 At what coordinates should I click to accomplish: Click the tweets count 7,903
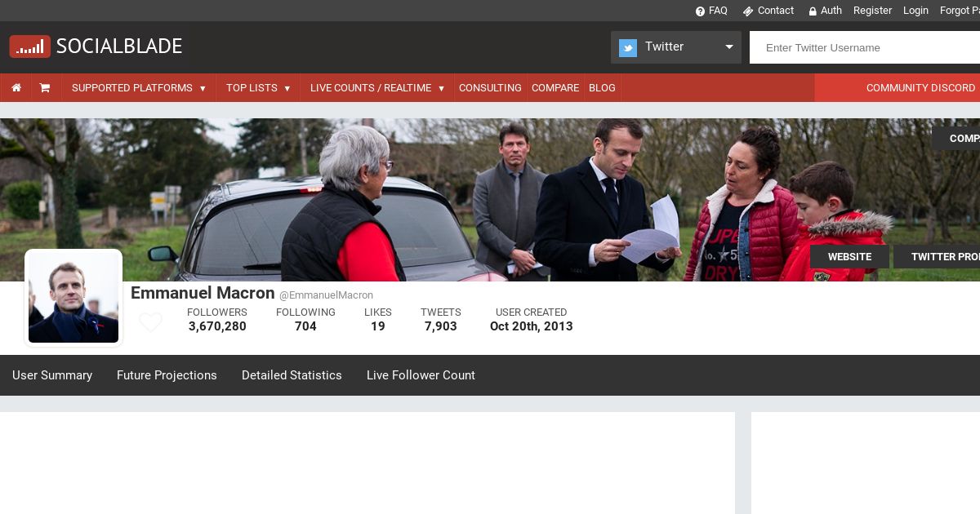(441, 326)
